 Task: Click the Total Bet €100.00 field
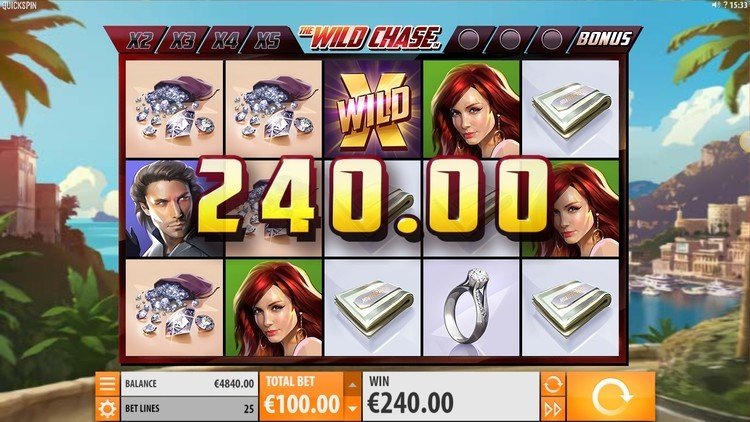(302, 397)
